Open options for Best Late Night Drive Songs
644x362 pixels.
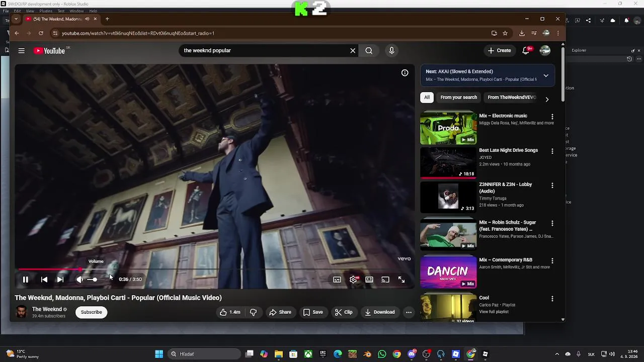tap(552, 151)
